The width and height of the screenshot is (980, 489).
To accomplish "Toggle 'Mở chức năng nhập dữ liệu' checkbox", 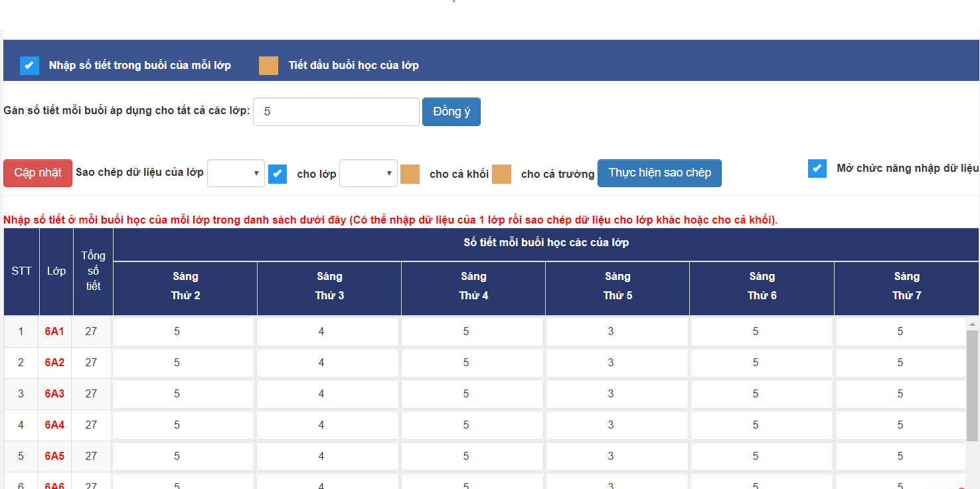I will click(817, 169).
